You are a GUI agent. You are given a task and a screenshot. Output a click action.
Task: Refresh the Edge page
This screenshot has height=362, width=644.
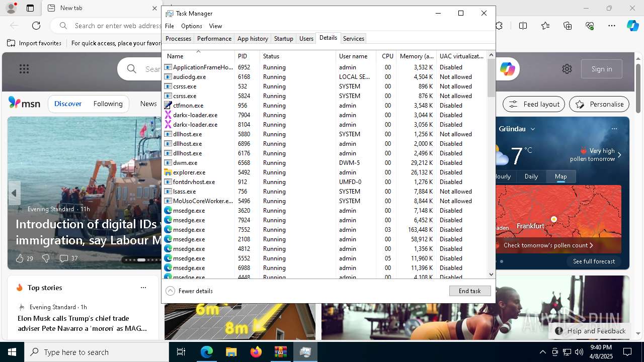(x=36, y=26)
